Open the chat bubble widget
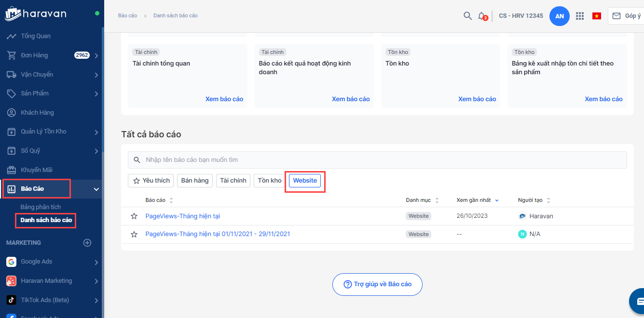 coord(638,301)
